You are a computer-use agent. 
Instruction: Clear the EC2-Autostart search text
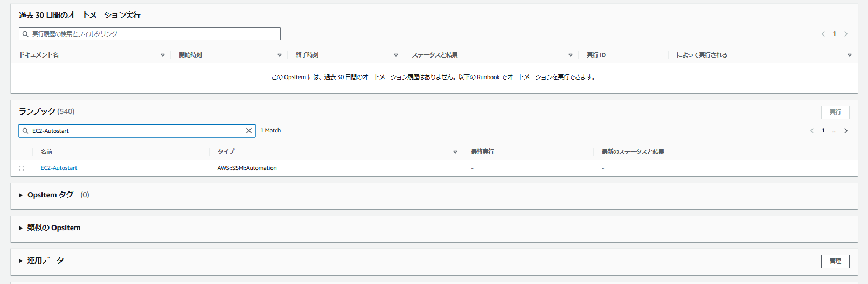(x=249, y=131)
